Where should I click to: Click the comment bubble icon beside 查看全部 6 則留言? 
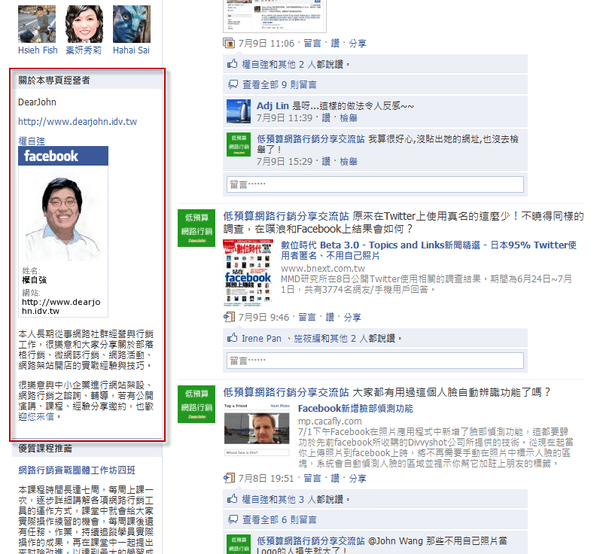(x=233, y=519)
